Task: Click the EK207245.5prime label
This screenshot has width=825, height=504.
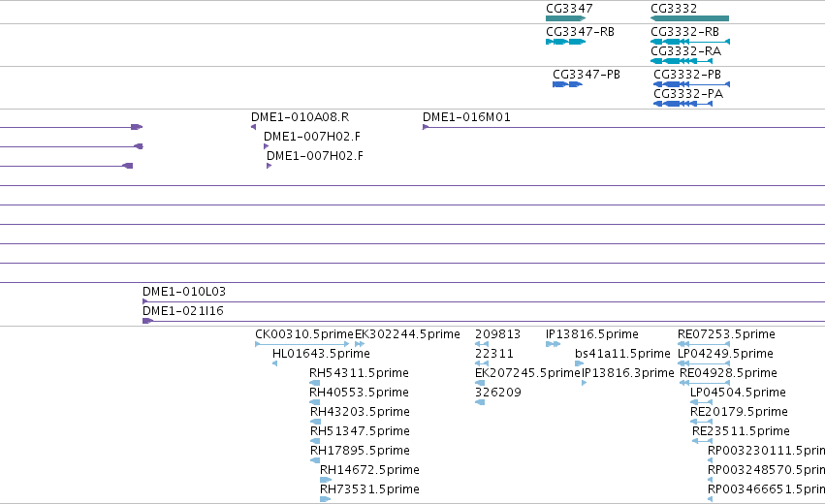Action: (527, 373)
